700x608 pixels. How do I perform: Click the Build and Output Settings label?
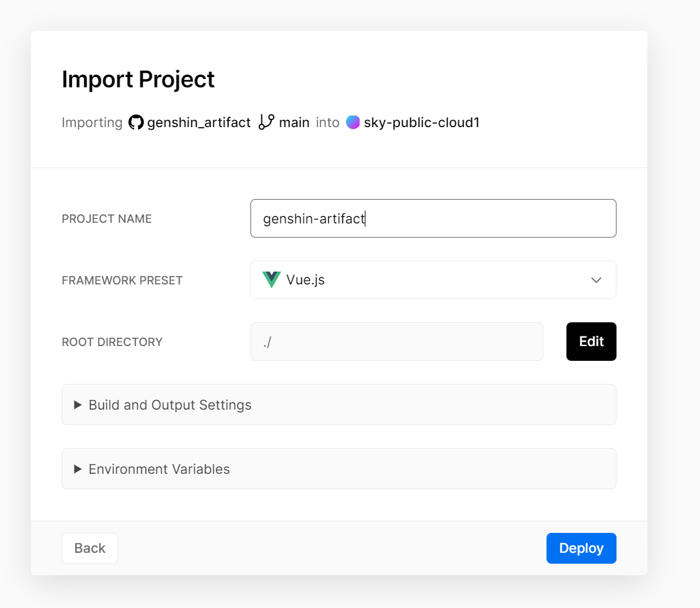click(x=170, y=405)
